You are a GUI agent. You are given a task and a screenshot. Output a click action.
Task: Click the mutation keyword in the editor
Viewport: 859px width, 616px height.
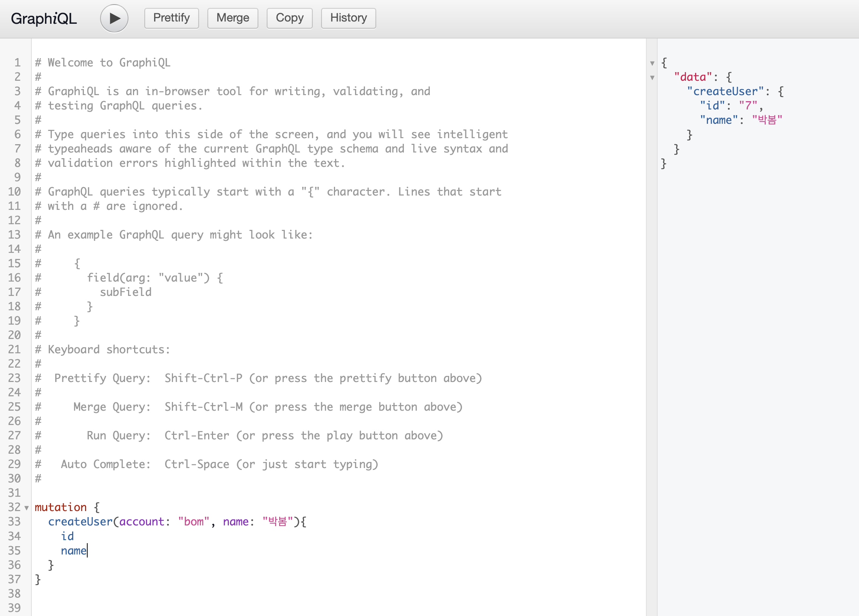[x=60, y=507]
